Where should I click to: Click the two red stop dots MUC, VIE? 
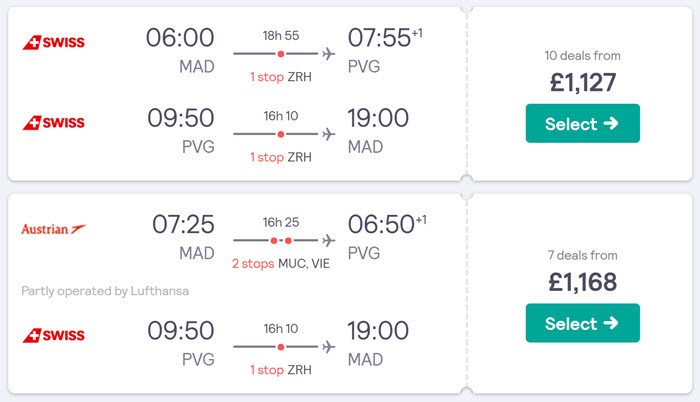281,241
